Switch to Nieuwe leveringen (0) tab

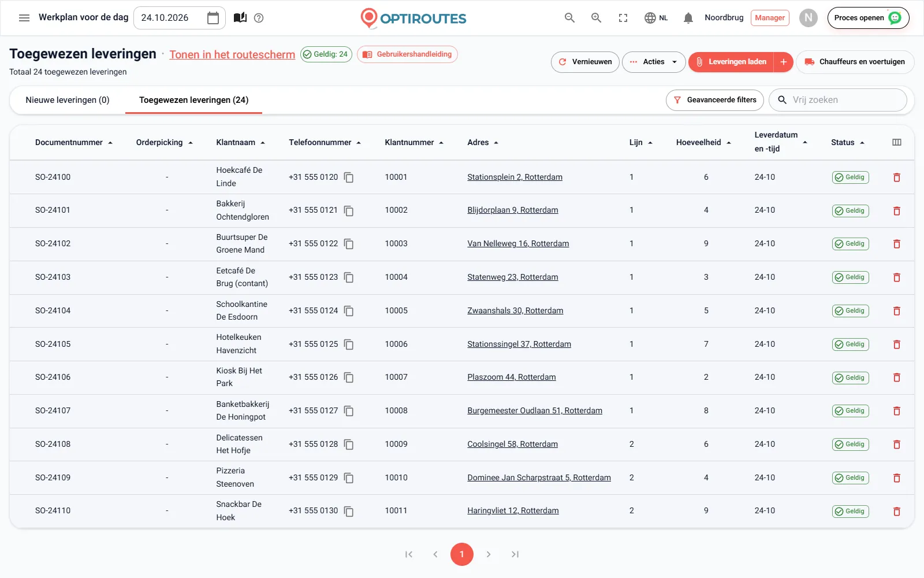(x=68, y=100)
